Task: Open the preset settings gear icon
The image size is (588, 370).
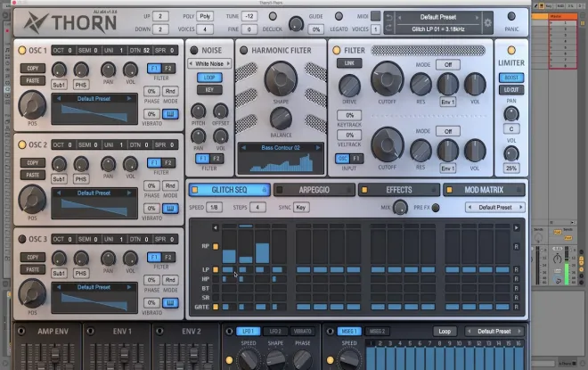Action: 487,22
